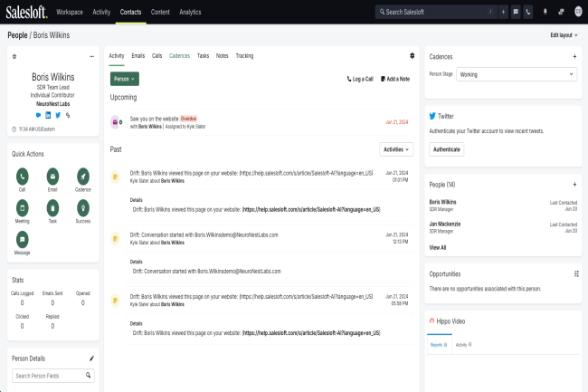Expand the Activities filter dropdown
The image size is (588, 392).
pos(396,148)
